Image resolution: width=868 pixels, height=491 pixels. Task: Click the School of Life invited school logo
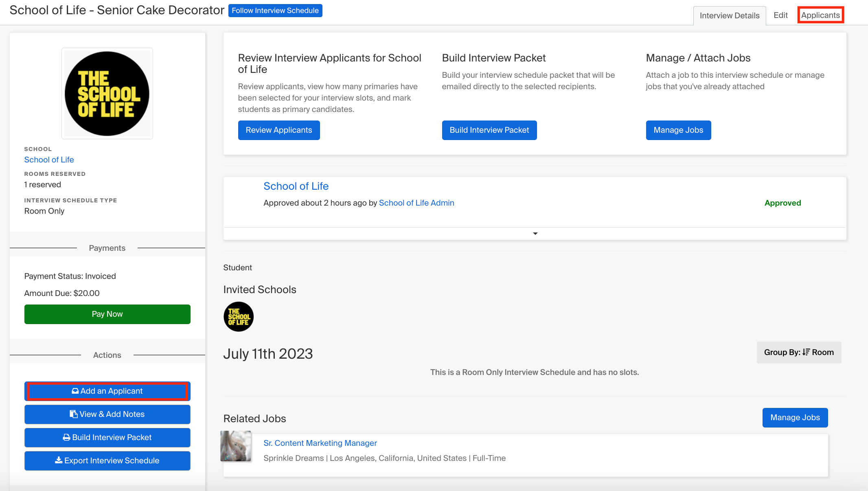(x=239, y=317)
